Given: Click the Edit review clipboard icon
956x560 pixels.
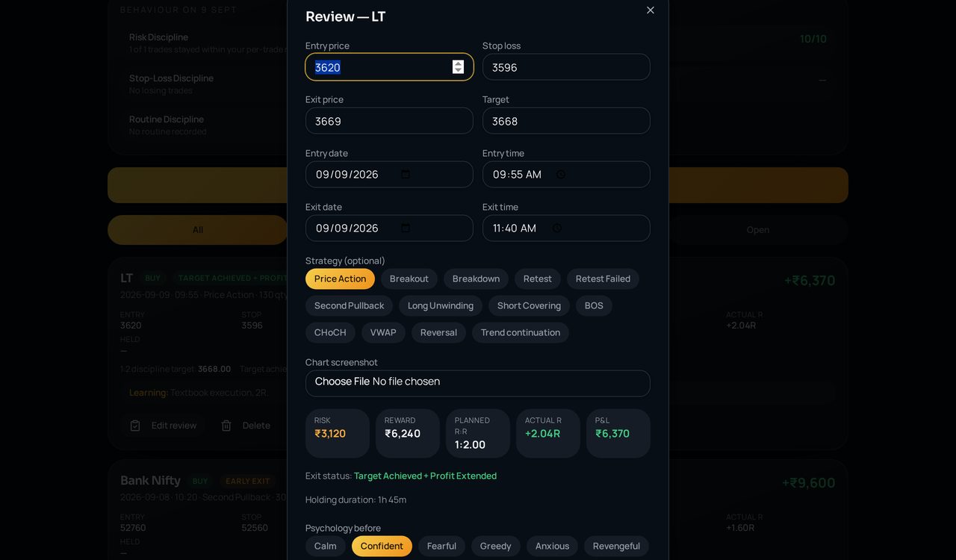Looking at the screenshot, I should click(135, 426).
